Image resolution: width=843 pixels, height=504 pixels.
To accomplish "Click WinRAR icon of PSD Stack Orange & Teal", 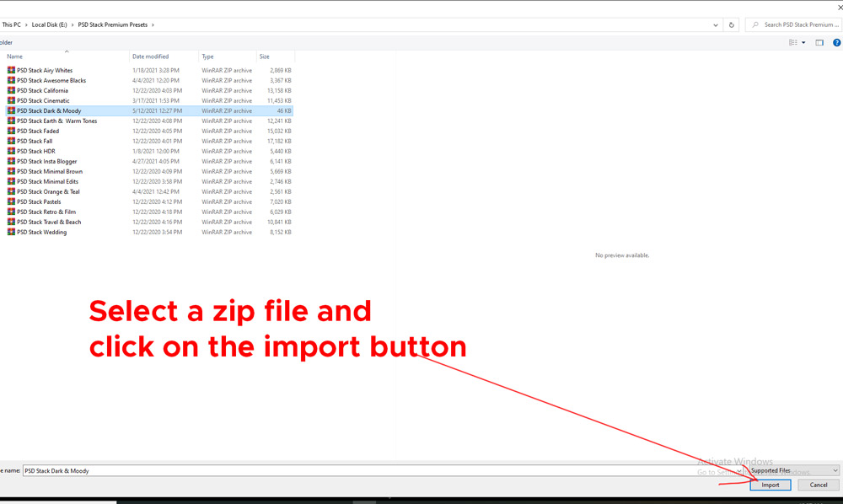I will pyautogui.click(x=11, y=191).
